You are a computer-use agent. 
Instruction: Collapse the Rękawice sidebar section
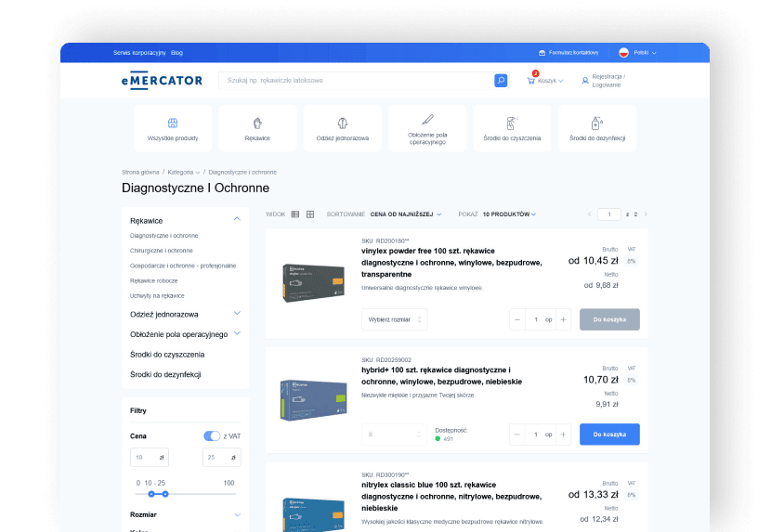tap(237, 219)
